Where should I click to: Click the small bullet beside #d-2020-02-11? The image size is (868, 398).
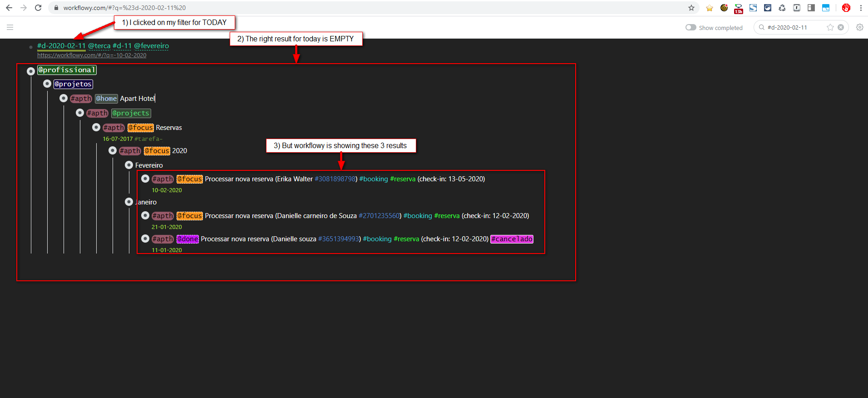point(31,47)
